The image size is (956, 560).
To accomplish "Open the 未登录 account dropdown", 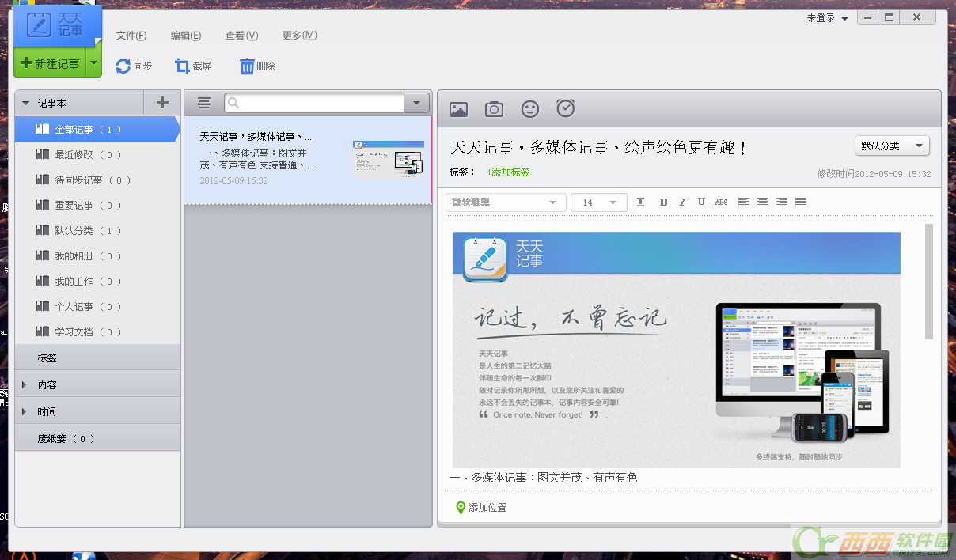I will click(827, 18).
